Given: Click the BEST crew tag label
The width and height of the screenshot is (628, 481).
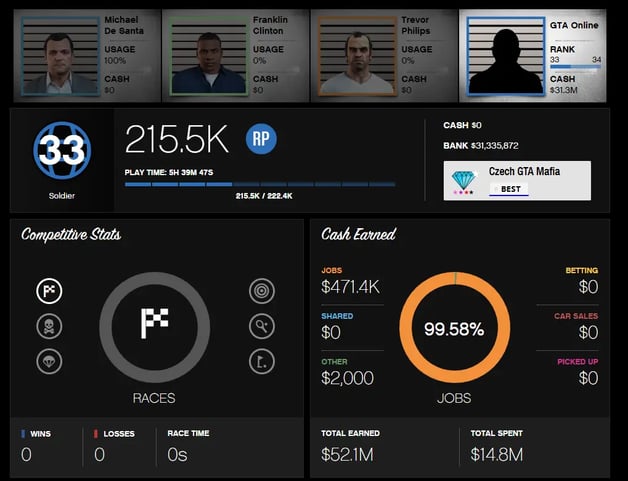Looking at the screenshot, I should pyautogui.click(x=510, y=188).
